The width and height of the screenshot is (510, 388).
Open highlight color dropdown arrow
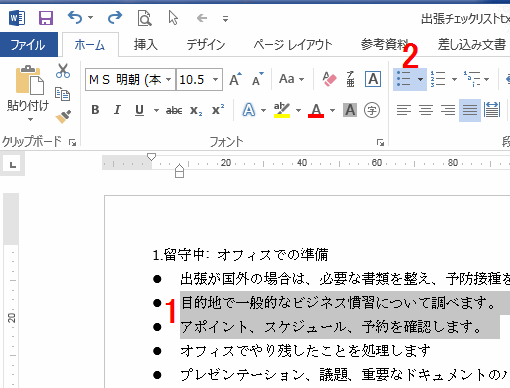[298, 110]
